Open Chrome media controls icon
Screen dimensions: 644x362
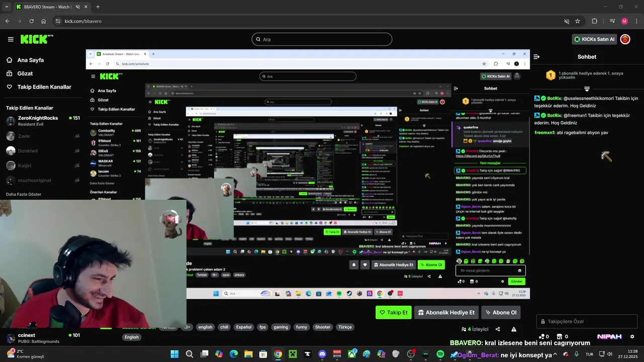pos(612,21)
